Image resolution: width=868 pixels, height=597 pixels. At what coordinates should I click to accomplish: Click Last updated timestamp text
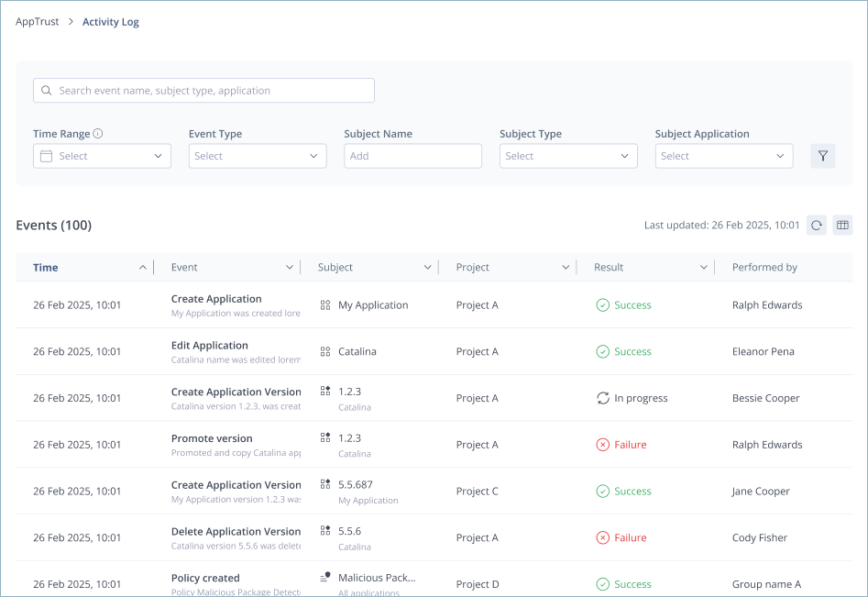click(x=722, y=226)
